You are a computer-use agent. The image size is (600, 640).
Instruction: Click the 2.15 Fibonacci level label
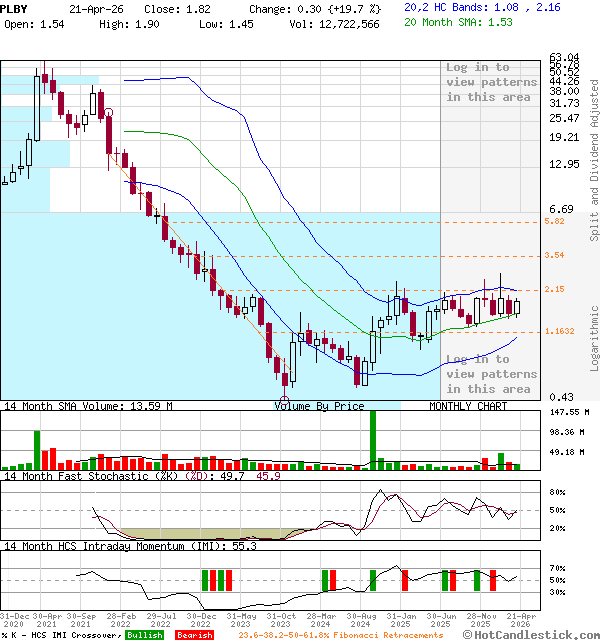click(x=555, y=290)
